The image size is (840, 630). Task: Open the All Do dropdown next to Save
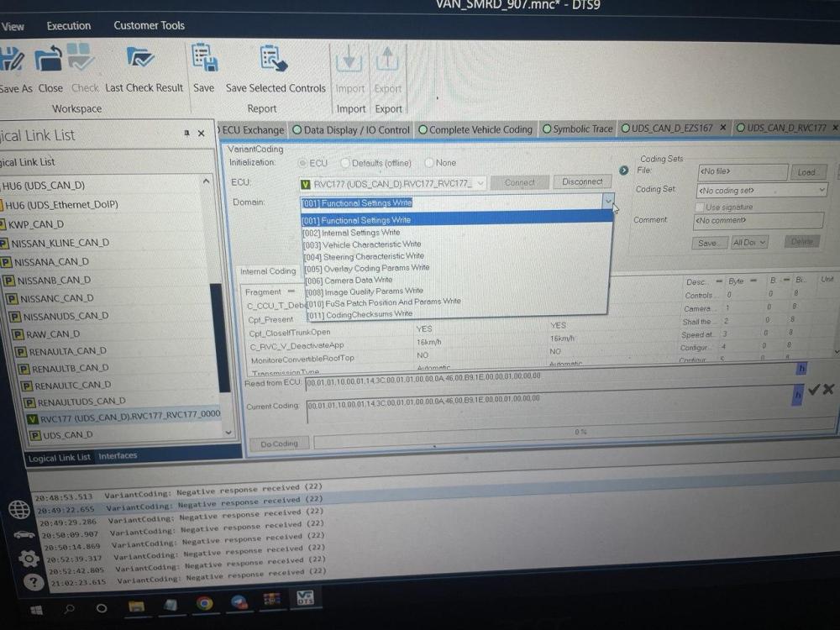(750, 243)
